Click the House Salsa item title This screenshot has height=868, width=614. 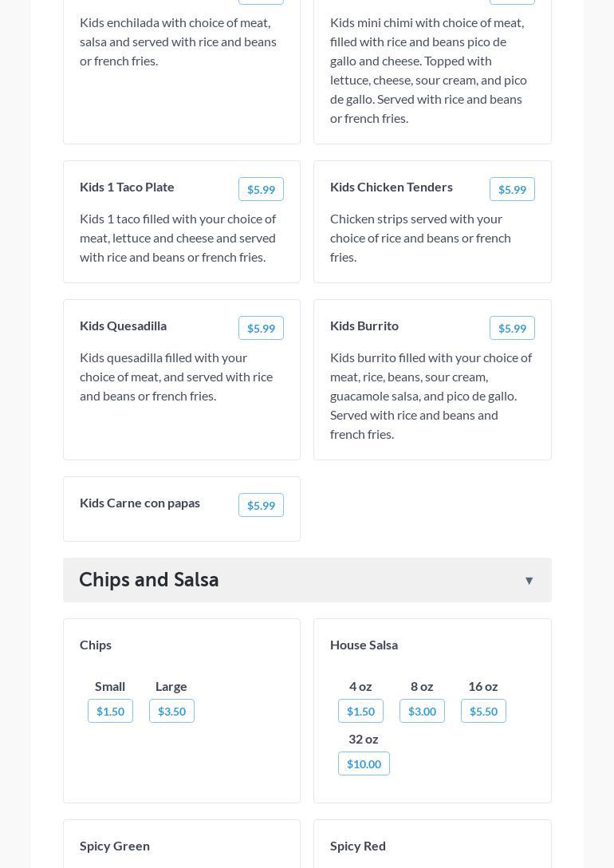[364, 645]
